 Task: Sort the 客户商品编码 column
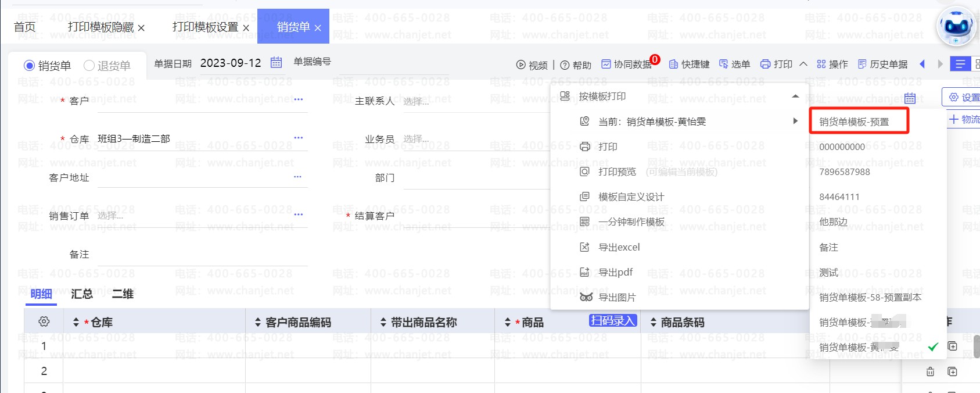(258, 322)
